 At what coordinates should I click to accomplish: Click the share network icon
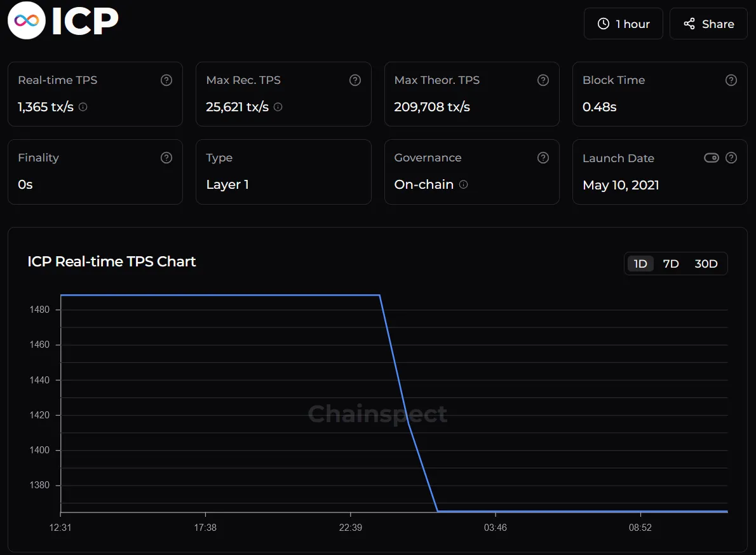pyautogui.click(x=689, y=24)
